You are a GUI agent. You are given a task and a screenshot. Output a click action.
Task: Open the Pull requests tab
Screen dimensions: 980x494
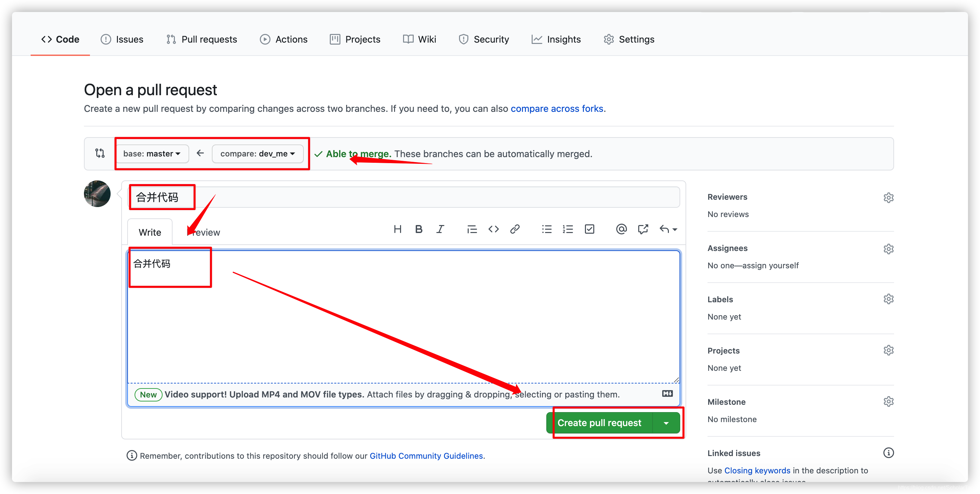coord(201,39)
